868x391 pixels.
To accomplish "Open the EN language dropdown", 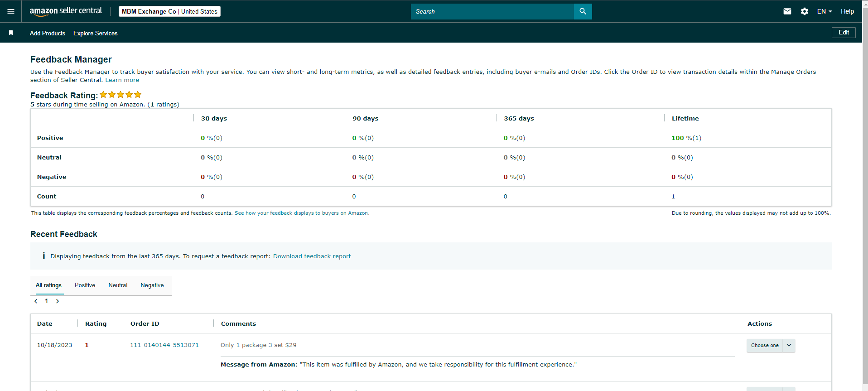I will coord(825,11).
